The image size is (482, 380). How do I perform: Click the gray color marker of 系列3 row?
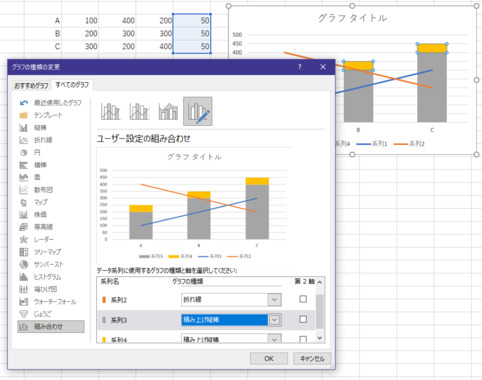[x=104, y=320]
